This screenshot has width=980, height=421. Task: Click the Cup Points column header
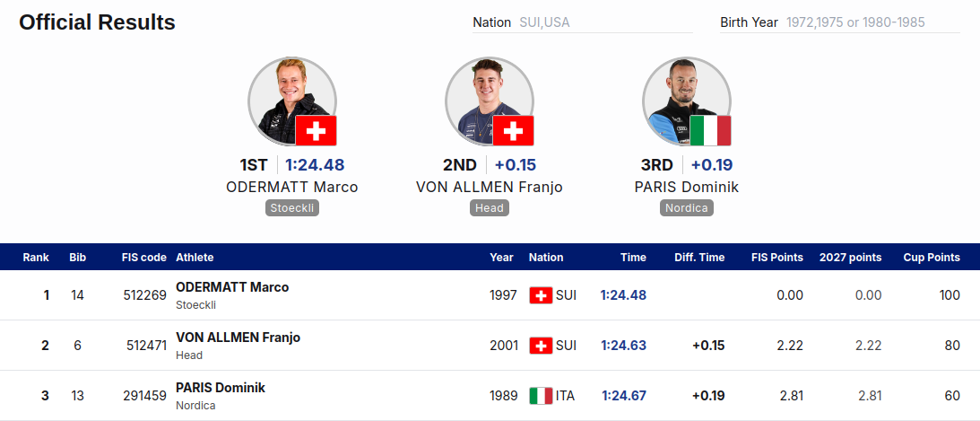click(x=932, y=257)
